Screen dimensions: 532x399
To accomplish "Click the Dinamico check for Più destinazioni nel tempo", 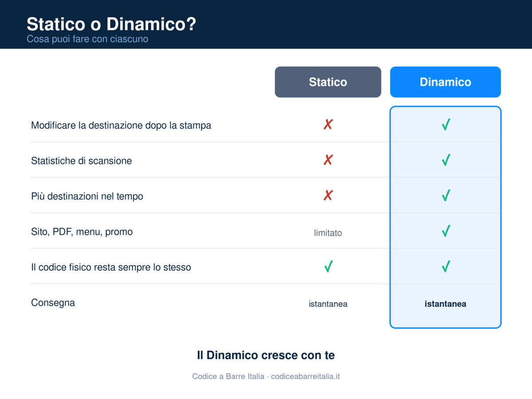I will coord(446,196).
